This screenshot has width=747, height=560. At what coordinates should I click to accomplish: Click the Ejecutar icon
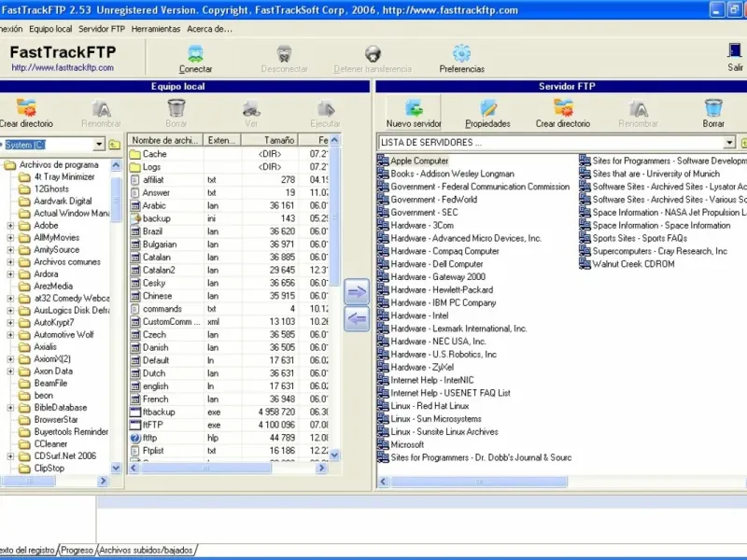click(x=326, y=108)
